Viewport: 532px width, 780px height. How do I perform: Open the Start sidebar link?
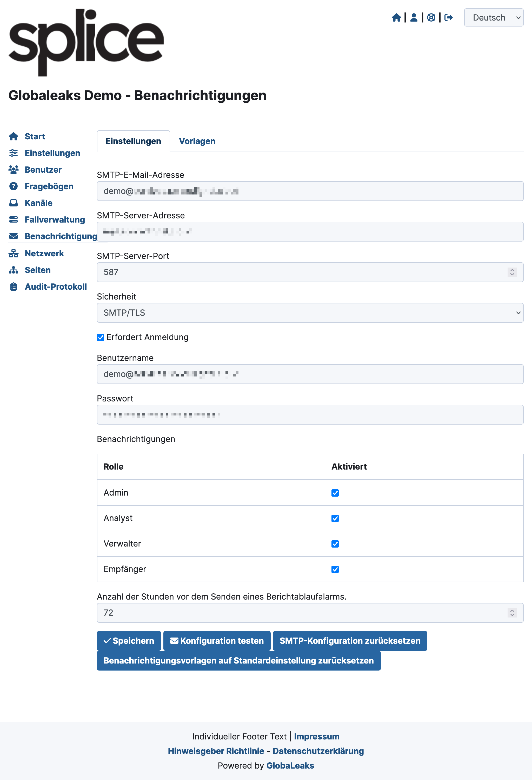pos(35,136)
